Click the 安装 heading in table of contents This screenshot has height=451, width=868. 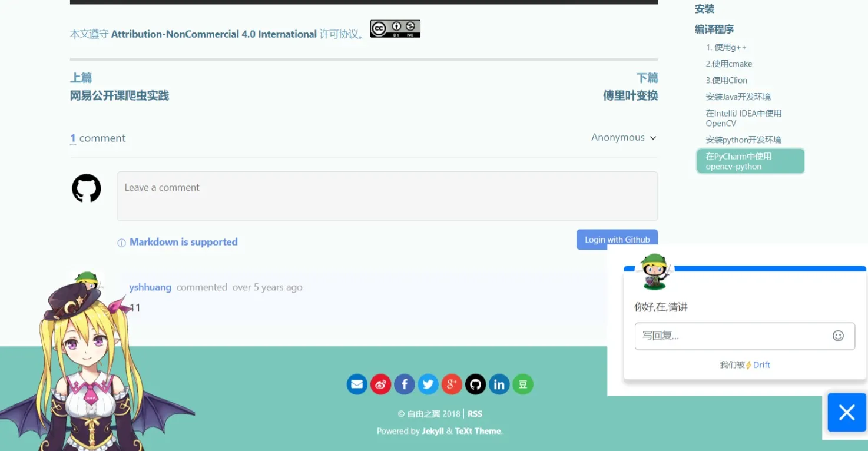pyautogui.click(x=704, y=9)
